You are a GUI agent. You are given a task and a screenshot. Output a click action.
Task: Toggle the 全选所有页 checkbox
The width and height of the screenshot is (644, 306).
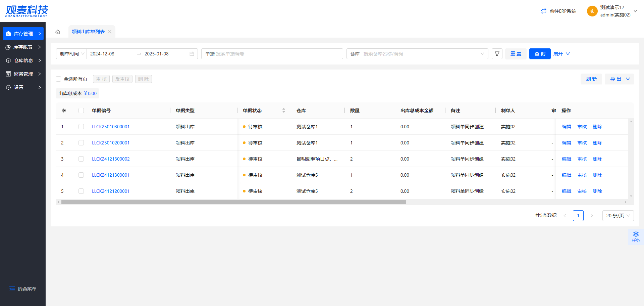point(58,79)
